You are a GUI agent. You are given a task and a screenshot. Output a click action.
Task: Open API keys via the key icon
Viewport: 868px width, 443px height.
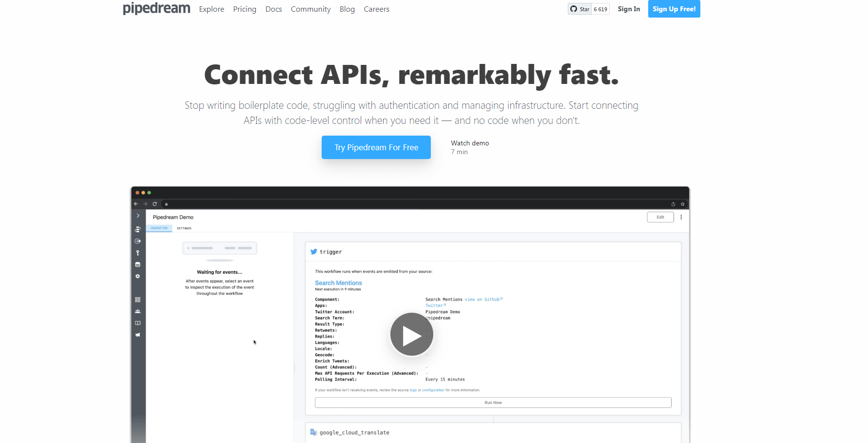138,253
